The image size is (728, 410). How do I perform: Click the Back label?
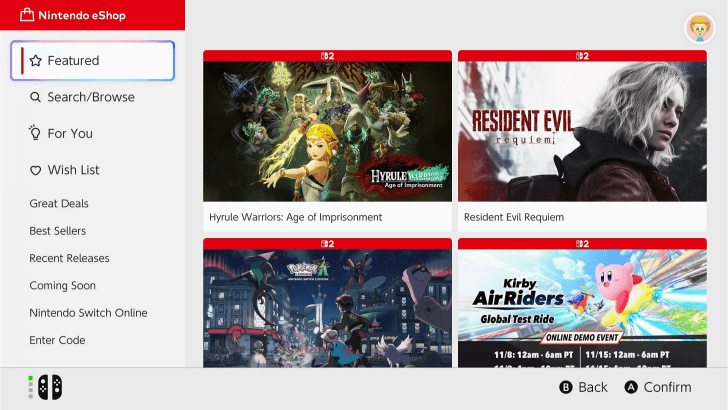click(x=593, y=387)
